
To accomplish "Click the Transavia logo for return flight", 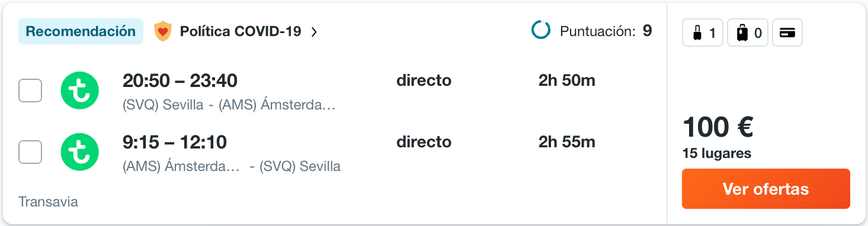I will click(80, 153).
